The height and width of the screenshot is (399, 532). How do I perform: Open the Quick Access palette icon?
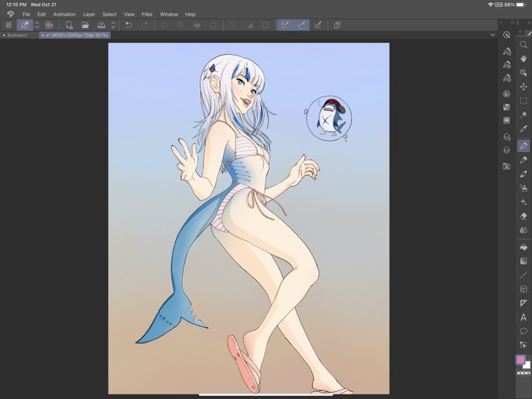tap(506, 35)
